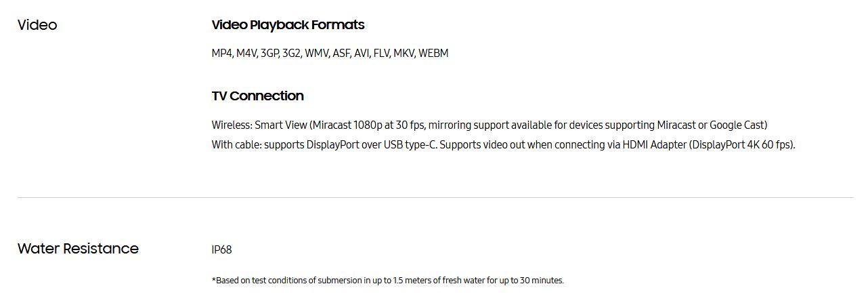The height and width of the screenshot is (305, 868).
Task: Click the Water Resistance section heading
Action: click(78, 249)
